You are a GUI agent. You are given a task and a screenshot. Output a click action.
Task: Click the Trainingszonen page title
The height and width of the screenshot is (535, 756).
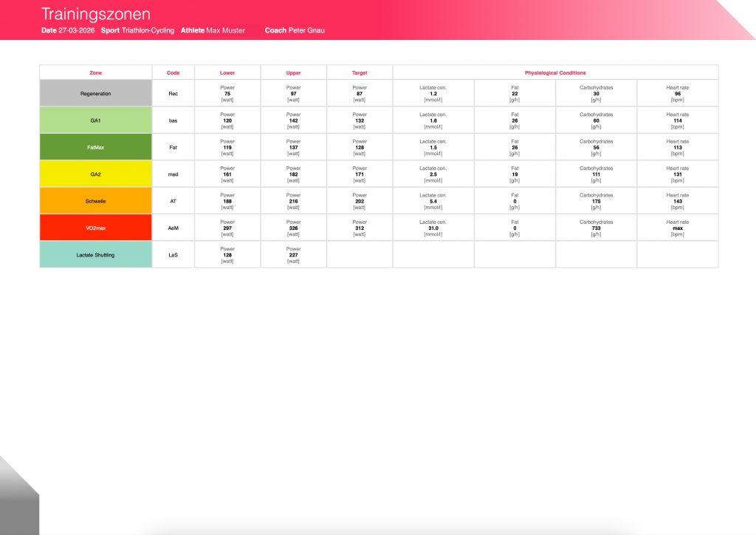(x=95, y=14)
